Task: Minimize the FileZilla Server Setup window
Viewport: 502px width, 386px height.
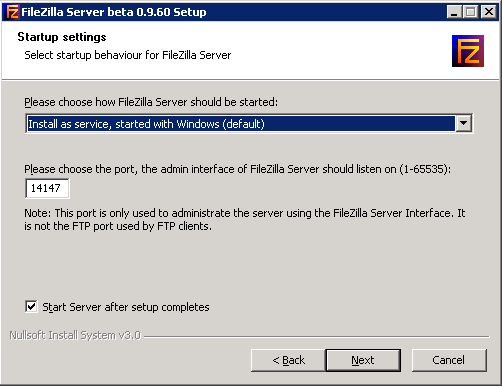Action: coord(454,12)
